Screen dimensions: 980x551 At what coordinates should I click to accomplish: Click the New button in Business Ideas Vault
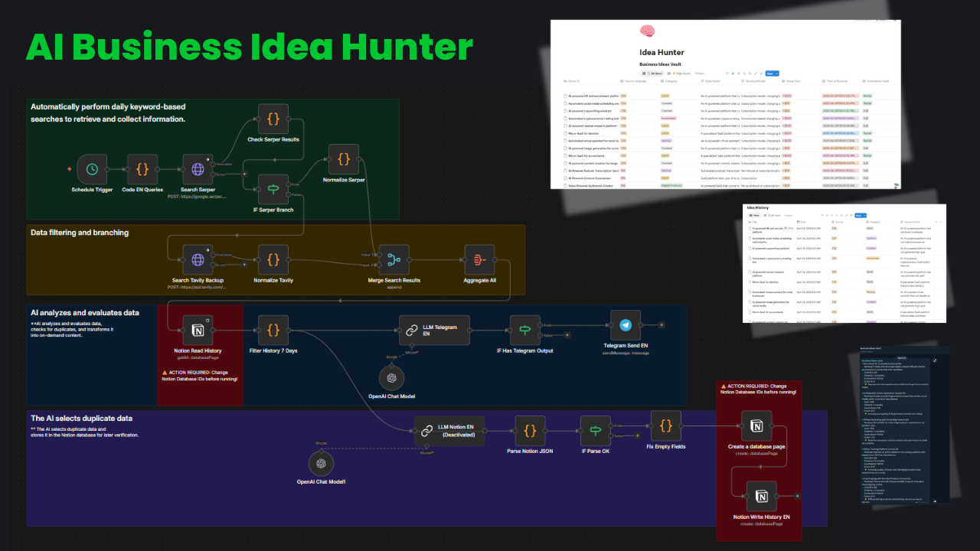(769, 73)
